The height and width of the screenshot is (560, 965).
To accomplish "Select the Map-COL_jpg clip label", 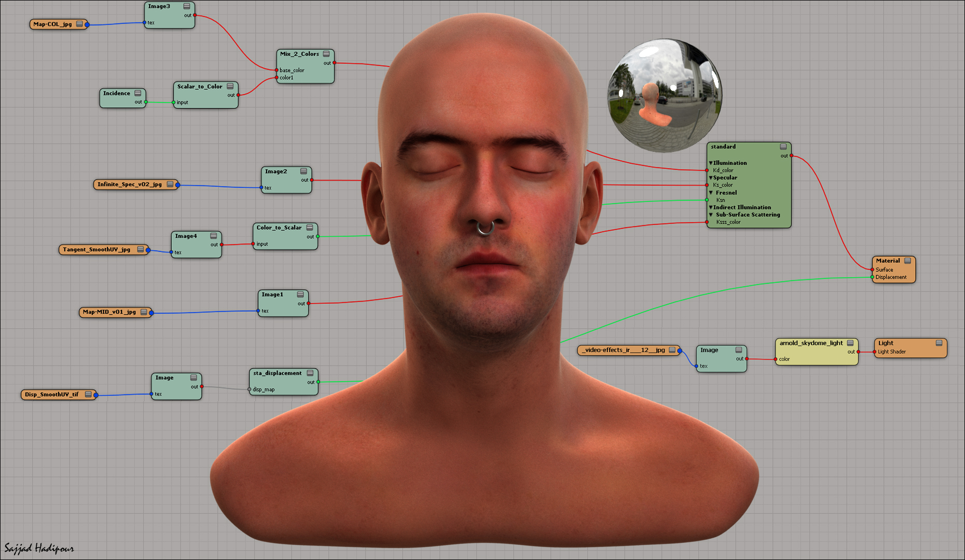I will pyautogui.click(x=52, y=24).
